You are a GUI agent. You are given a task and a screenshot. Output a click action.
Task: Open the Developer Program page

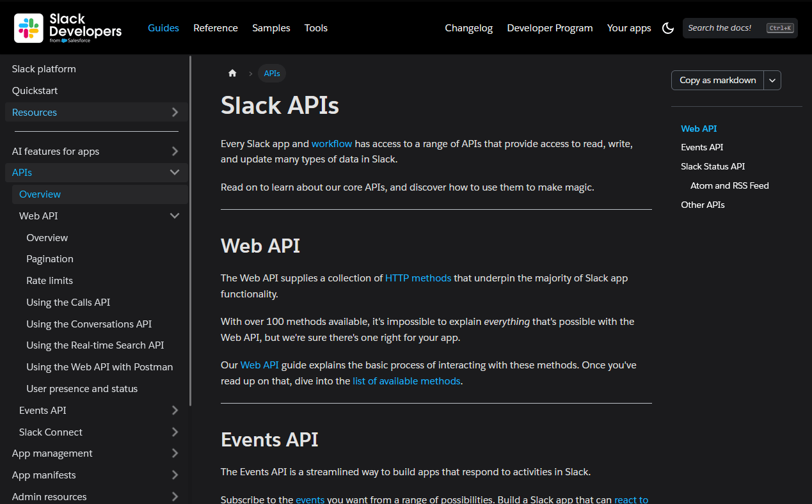(x=550, y=28)
